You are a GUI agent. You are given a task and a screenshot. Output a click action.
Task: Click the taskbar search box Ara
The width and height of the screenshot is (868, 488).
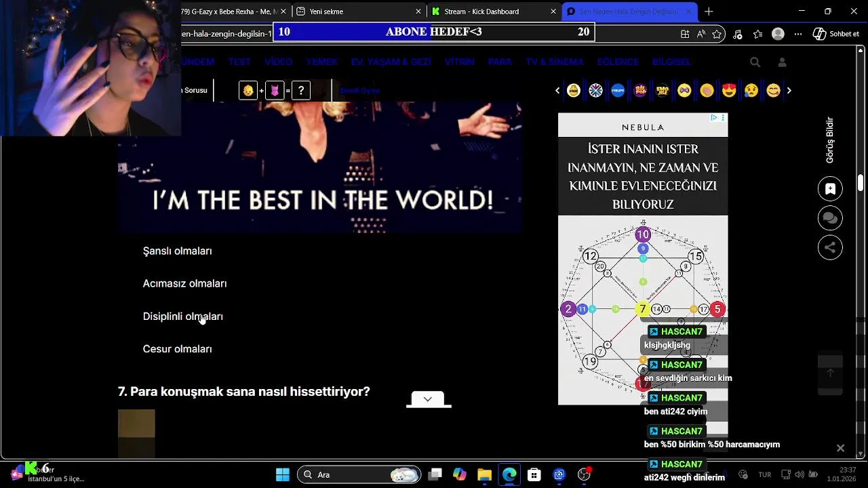[359, 474]
